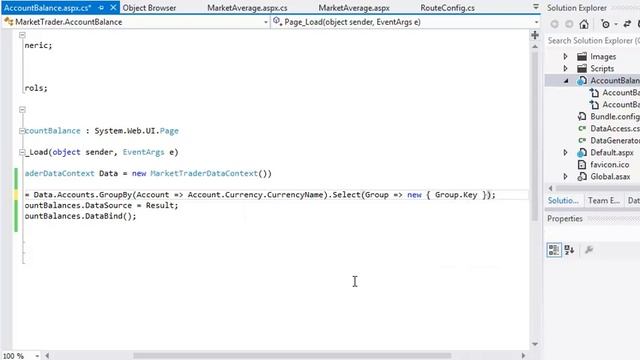This screenshot has width=640, height=360.
Task: Click the editor split window handle
Action: click(x=535, y=35)
